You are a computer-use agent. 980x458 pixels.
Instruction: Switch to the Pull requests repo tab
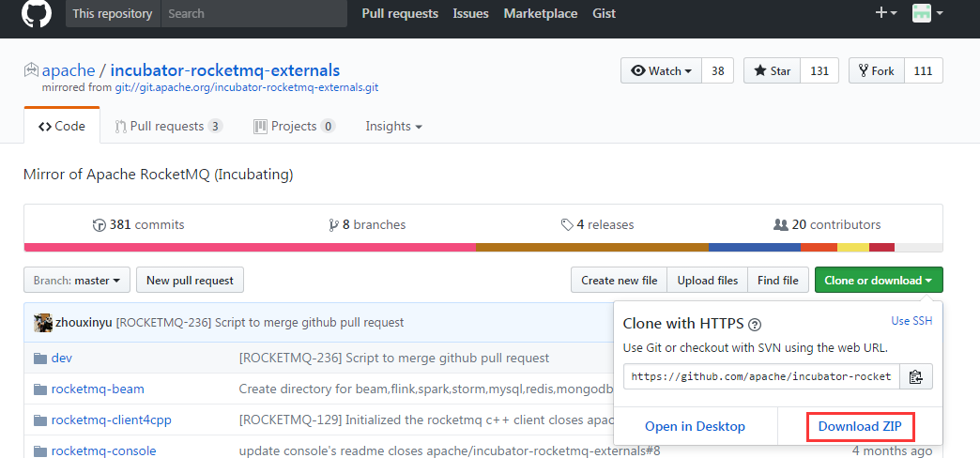pos(169,126)
